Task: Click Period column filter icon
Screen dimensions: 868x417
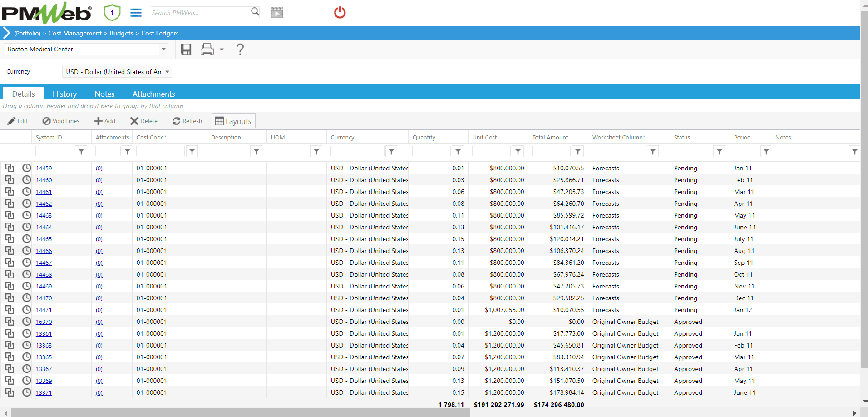Action: coord(766,152)
